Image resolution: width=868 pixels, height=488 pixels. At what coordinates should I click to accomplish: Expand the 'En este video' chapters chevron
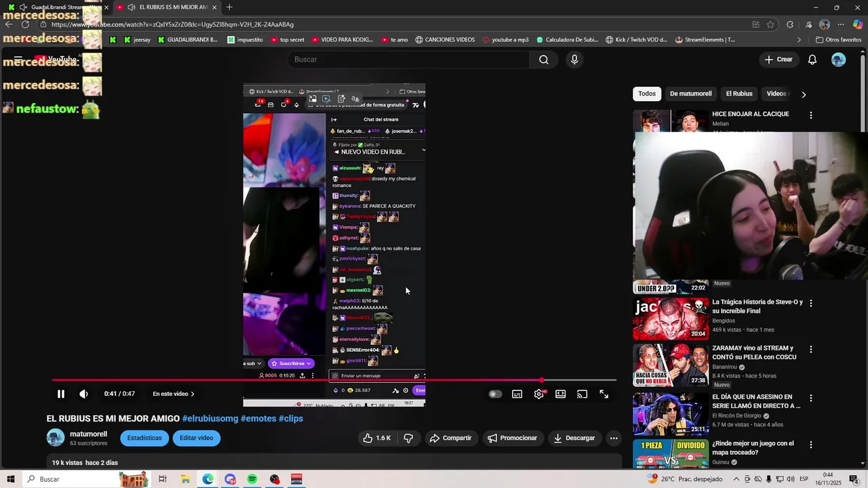(x=193, y=394)
